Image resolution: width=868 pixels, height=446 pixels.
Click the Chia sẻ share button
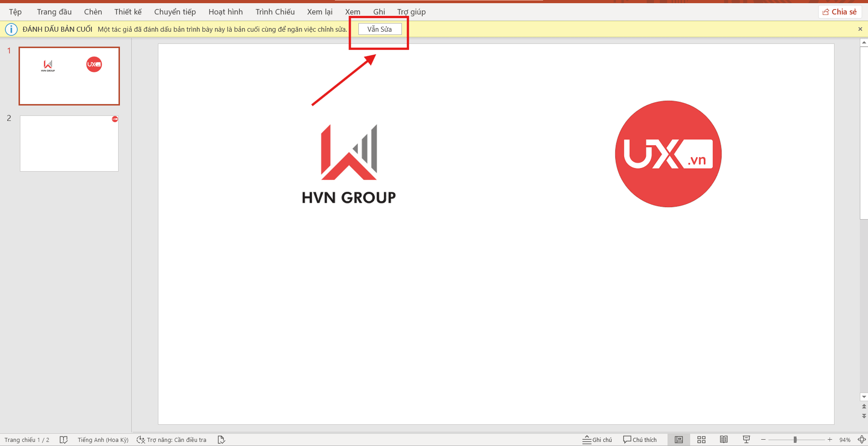pos(839,12)
